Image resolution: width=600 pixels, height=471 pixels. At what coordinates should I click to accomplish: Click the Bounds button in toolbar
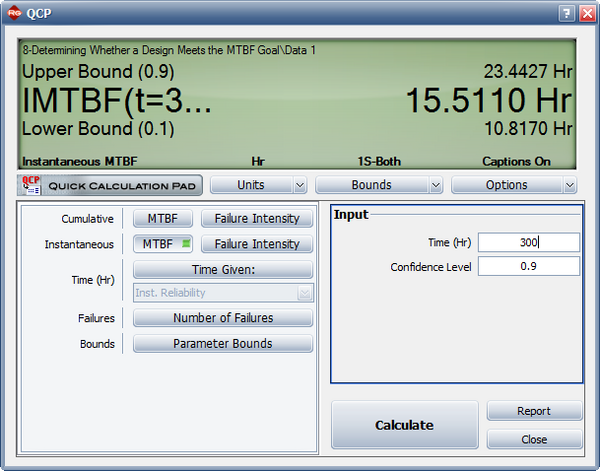(x=372, y=185)
